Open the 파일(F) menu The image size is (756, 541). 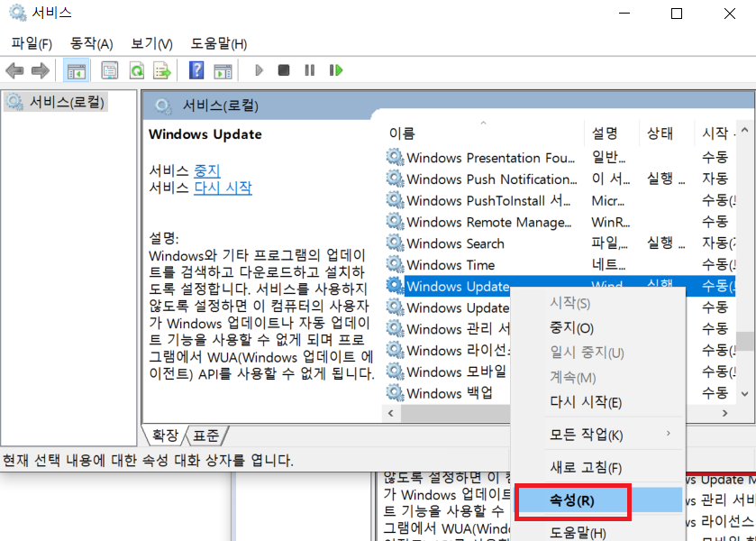tap(32, 43)
